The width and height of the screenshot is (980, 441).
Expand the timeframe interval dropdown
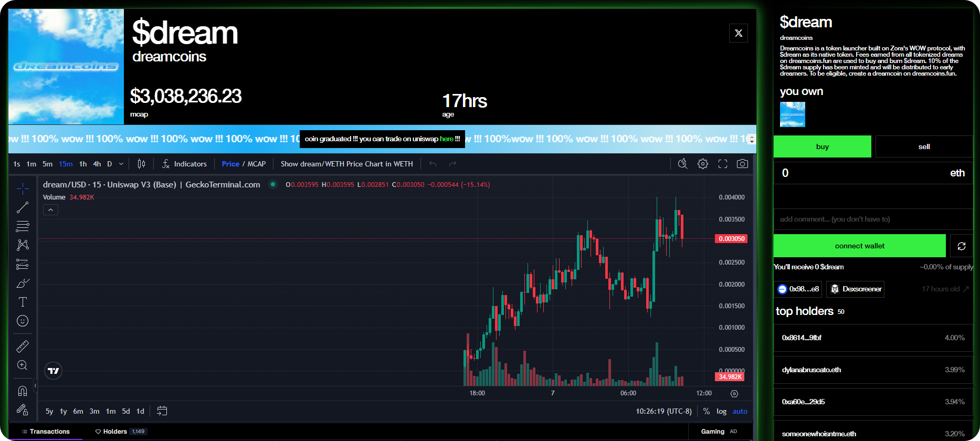[121, 164]
